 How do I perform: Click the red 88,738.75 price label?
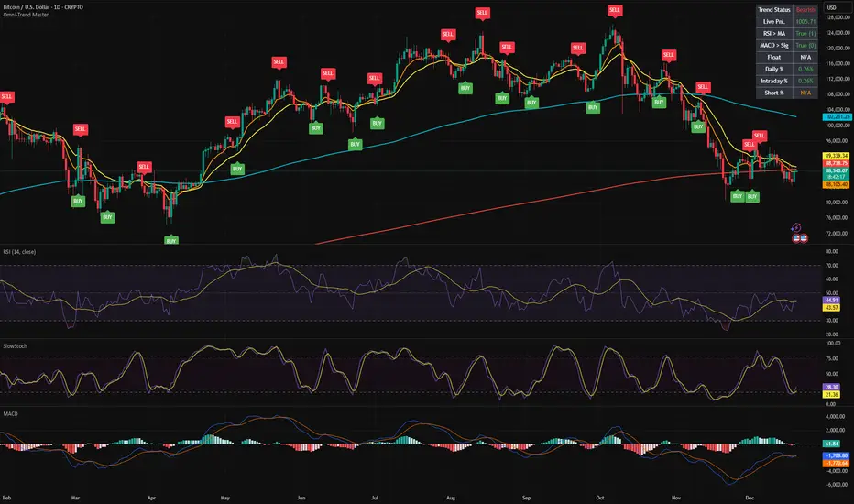pos(836,163)
